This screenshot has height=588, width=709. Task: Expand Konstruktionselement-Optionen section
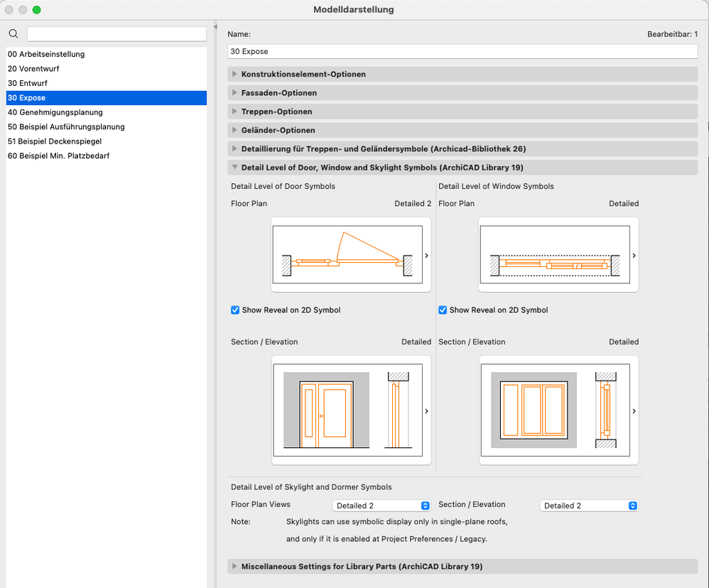coord(462,74)
